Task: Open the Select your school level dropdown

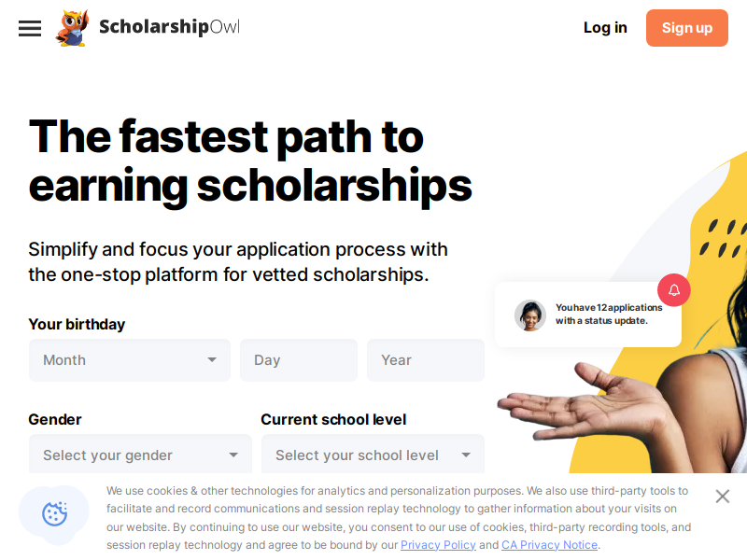Action: pyautogui.click(x=372, y=455)
